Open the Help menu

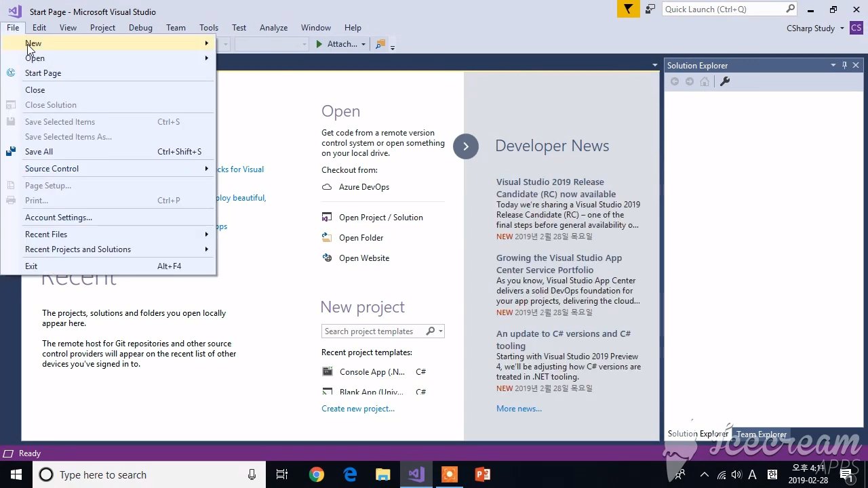point(353,28)
